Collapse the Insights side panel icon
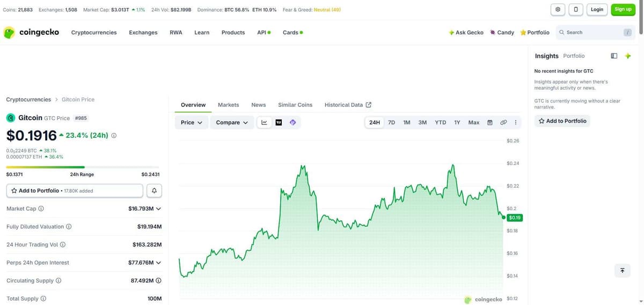The height and width of the screenshot is (305, 644). (614, 56)
